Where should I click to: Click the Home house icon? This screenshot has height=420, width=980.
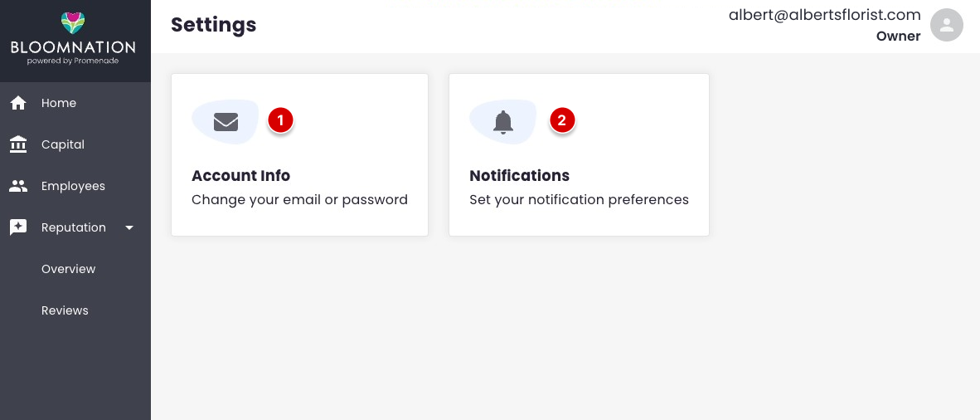pos(18,103)
